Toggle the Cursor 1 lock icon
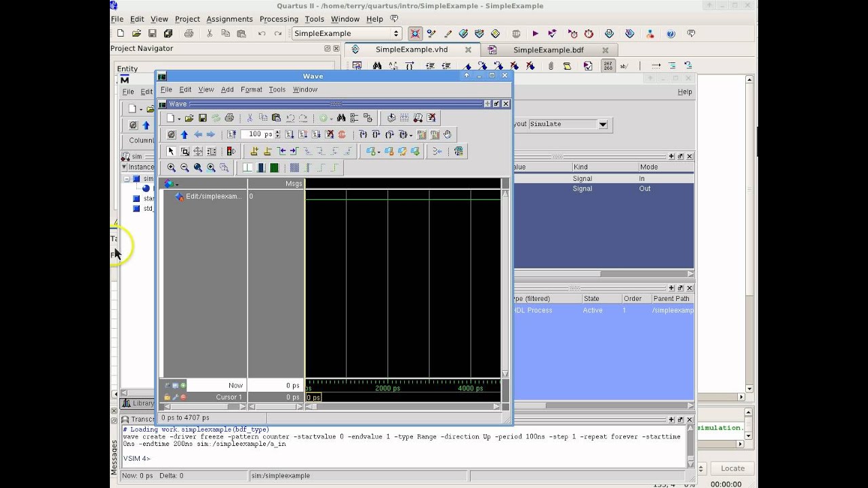Screen dimensions: 868x488 coord(167,397)
